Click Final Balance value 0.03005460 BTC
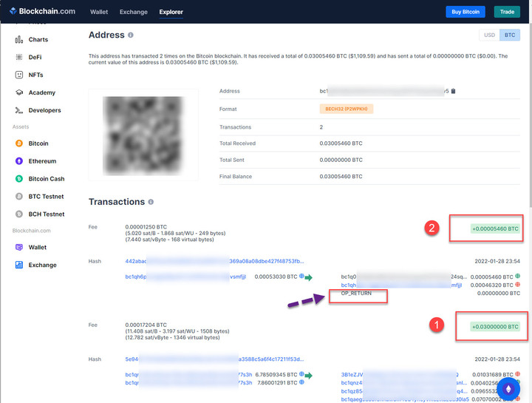This screenshot has height=403, width=532. [x=341, y=177]
